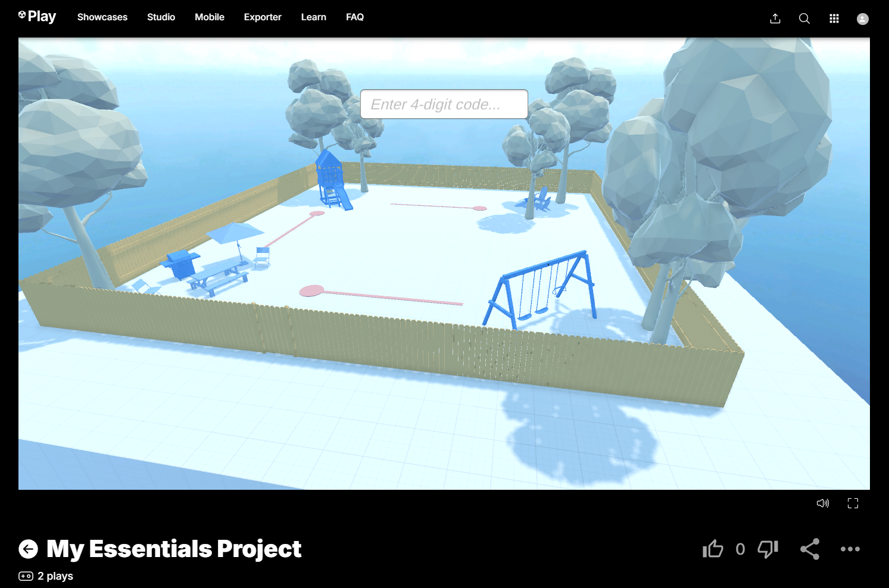Navigate to the Exporter page

tap(263, 17)
